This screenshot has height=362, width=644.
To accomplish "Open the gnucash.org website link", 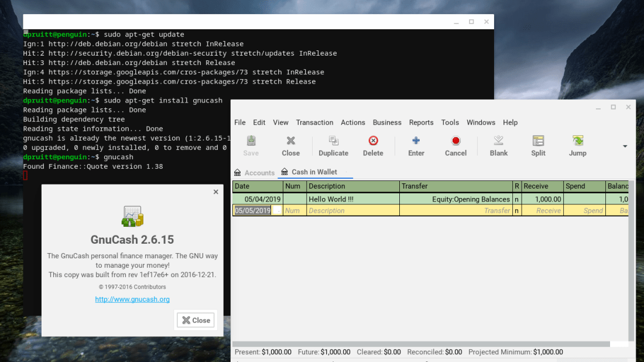I will [132, 299].
